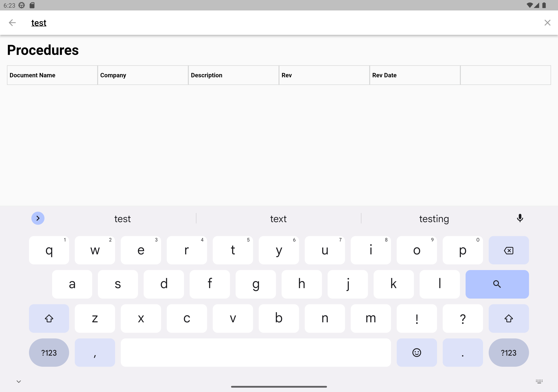Tap the search input field containing test
Screen dimensions: 558x392
[x=146, y=23]
